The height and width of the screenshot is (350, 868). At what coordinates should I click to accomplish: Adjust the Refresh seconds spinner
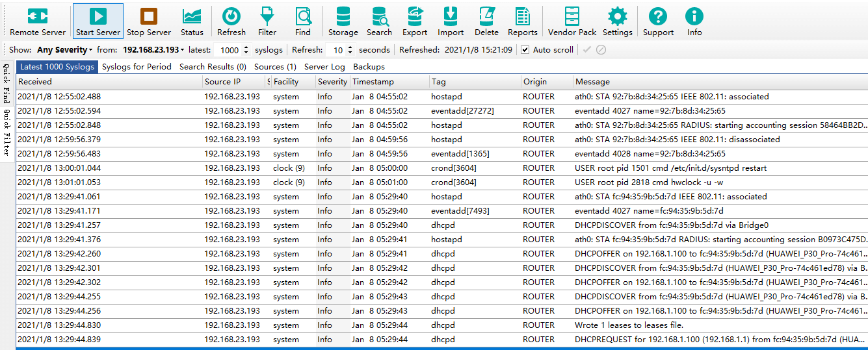350,50
